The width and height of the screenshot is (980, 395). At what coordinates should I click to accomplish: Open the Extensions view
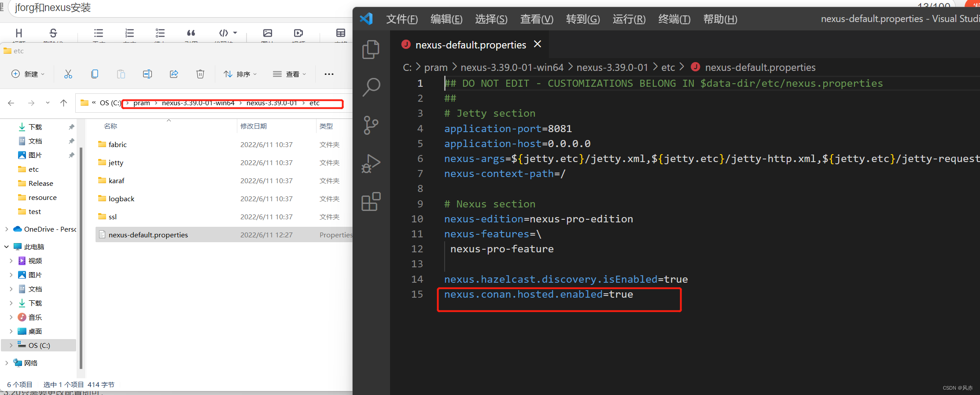point(371,202)
